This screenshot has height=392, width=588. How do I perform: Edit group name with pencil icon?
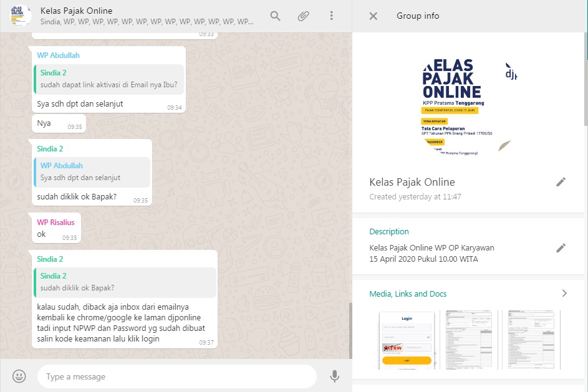[561, 182]
